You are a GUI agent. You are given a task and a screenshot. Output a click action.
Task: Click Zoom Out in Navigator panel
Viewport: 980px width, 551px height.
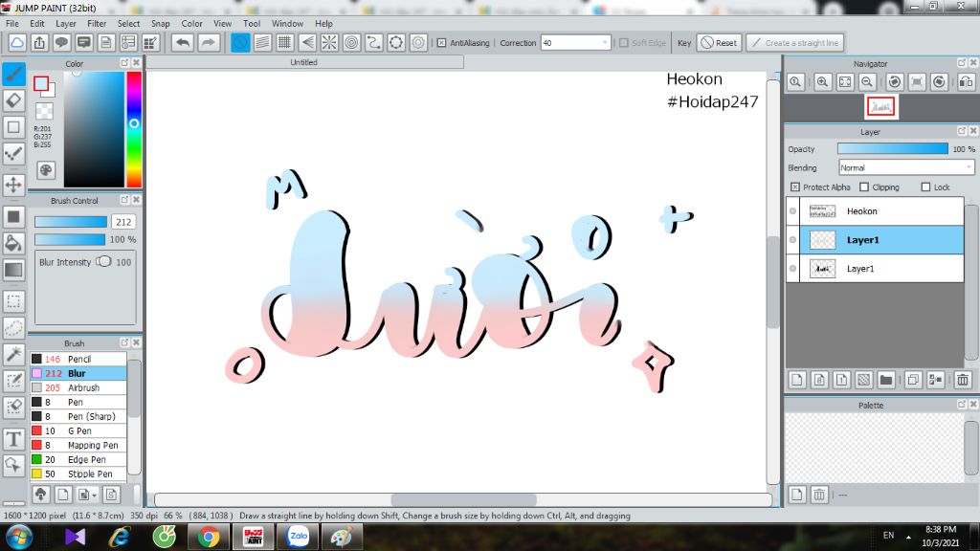click(x=867, y=82)
